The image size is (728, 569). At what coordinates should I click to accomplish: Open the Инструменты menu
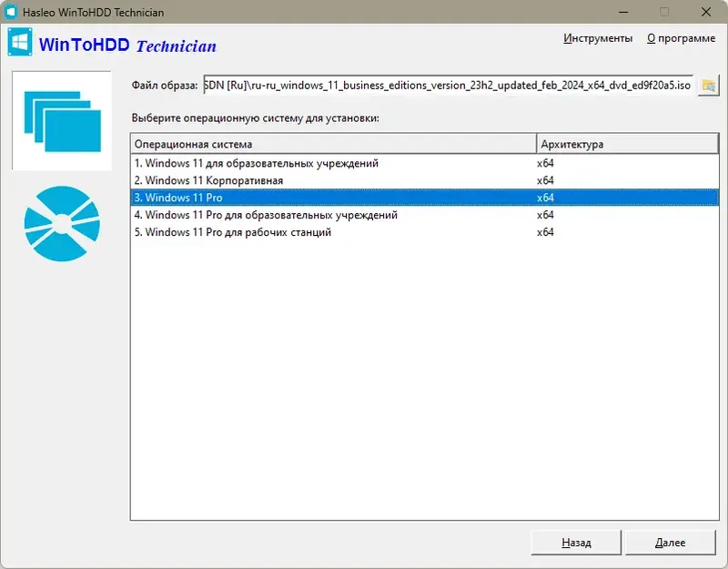[x=598, y=38]
